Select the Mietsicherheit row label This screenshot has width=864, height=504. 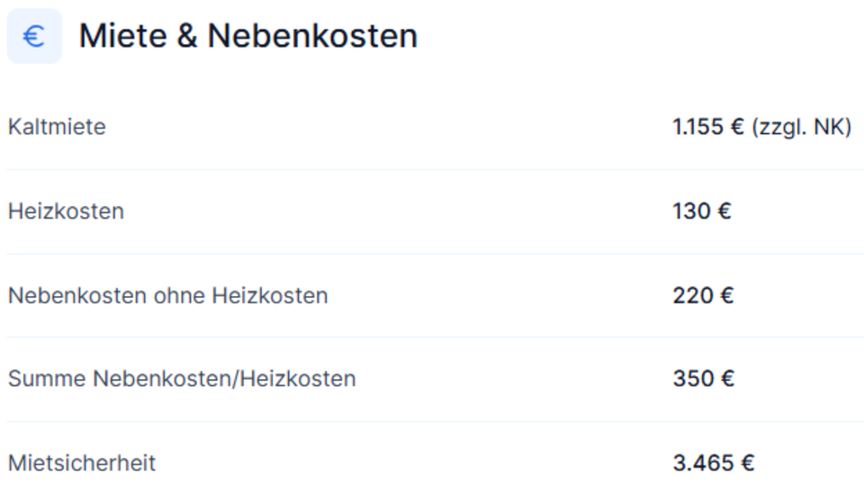tap(82, 463)
